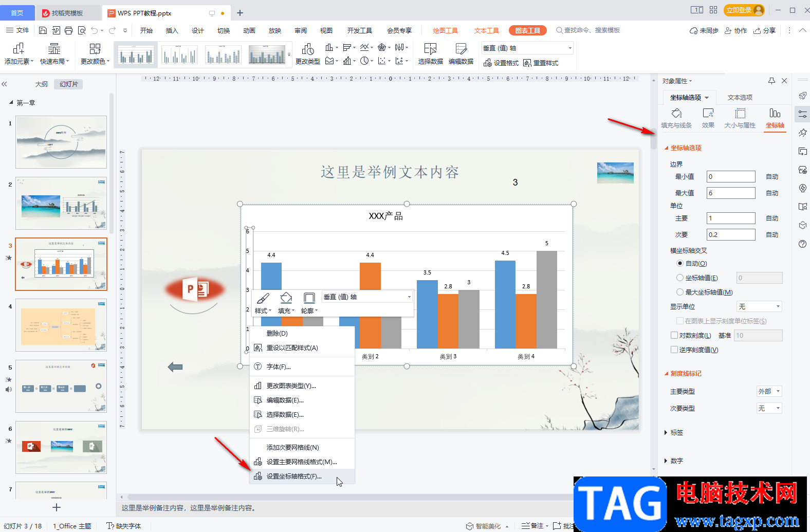Image resolution: width=810 pixels, height=532 pixels.
Task: Click the 立即登录 login button
Action: (744, 10)
